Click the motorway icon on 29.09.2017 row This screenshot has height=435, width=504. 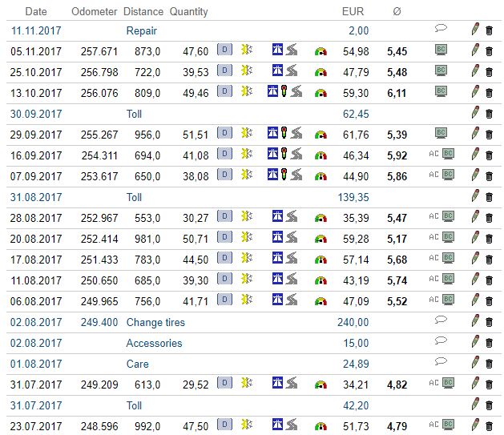[x=273, y=133]
